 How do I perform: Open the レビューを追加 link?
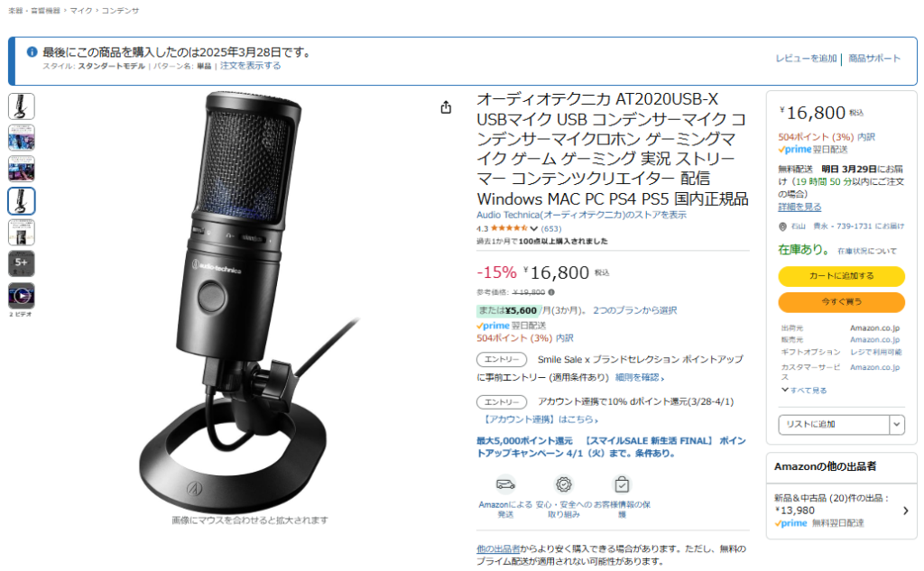pos(806,59)
